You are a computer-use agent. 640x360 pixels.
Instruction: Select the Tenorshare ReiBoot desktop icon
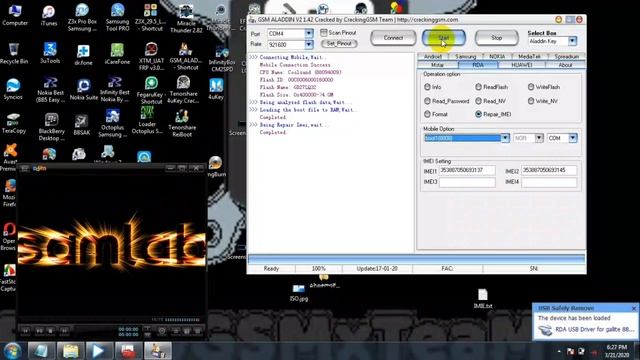[182, 124]
